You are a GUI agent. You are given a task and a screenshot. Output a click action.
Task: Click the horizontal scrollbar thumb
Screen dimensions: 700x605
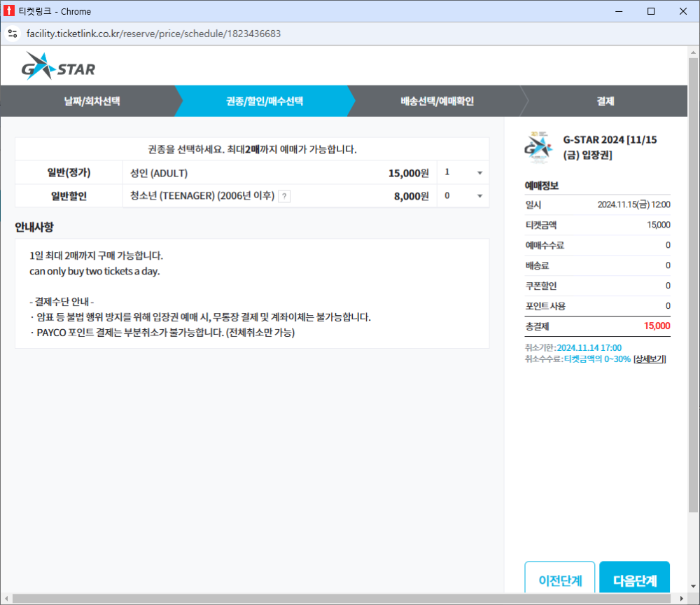[x=341, y=598]
